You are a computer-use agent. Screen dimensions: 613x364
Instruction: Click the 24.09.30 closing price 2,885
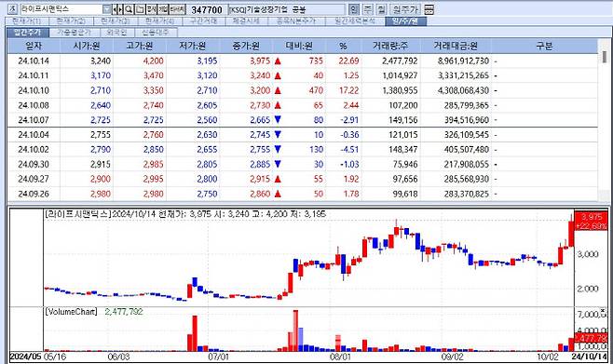pos(260,164)
